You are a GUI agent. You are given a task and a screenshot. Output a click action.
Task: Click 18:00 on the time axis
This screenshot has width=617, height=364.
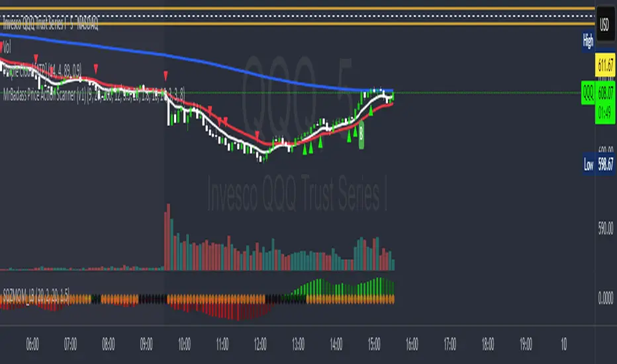click(x=488, y=344)
